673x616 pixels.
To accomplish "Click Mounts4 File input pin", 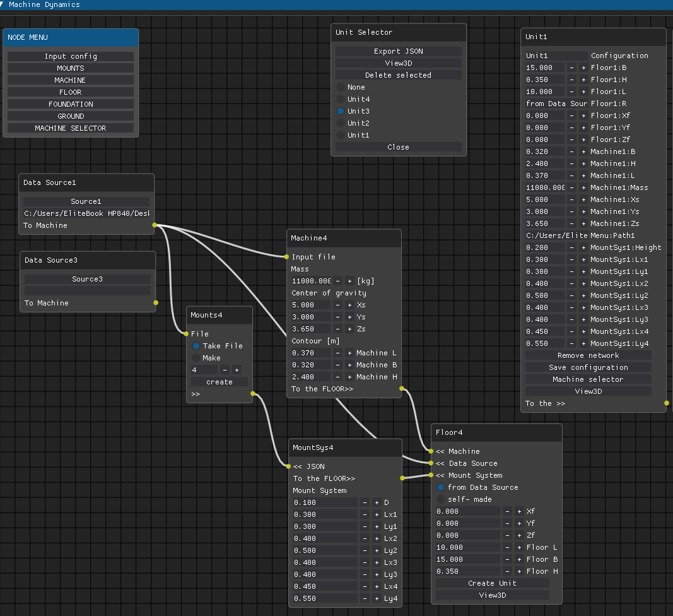I will coord(186,334).
